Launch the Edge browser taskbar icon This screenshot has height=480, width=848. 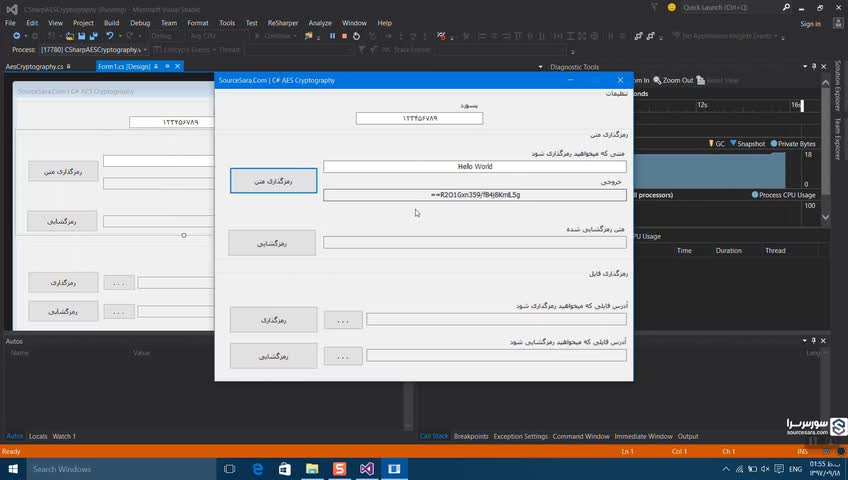(257, 469)
